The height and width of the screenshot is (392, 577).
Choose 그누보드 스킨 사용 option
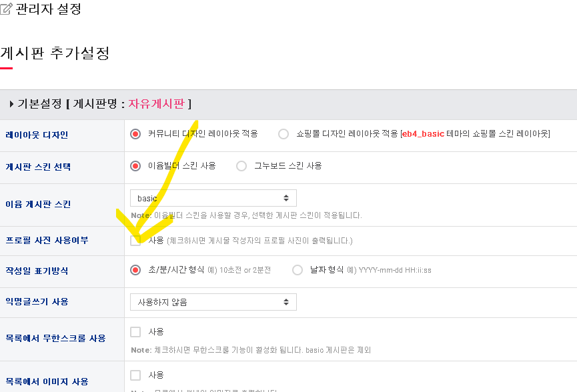coord(241,166)
